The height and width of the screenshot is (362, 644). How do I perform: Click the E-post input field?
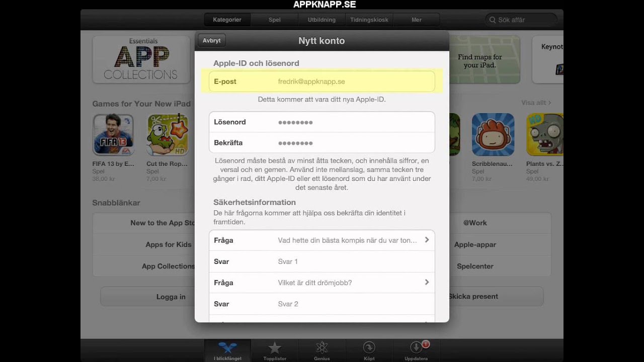[x=322, y=81]
